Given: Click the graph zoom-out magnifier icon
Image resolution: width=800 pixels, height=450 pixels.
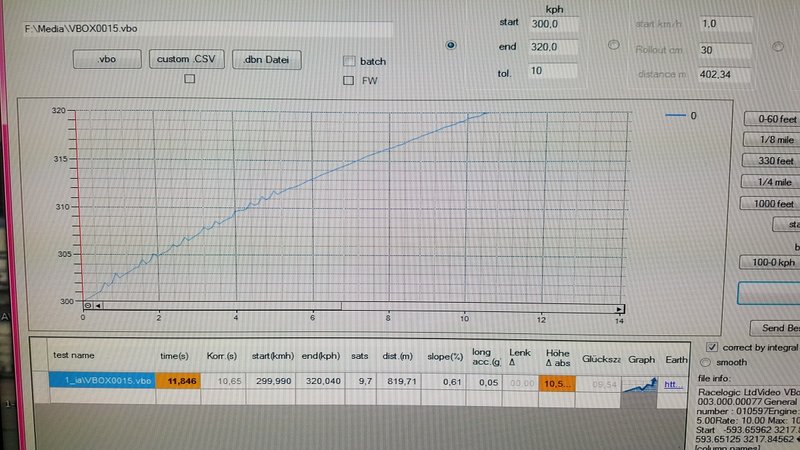Looking at the screenshot, I should coord(88,305).
